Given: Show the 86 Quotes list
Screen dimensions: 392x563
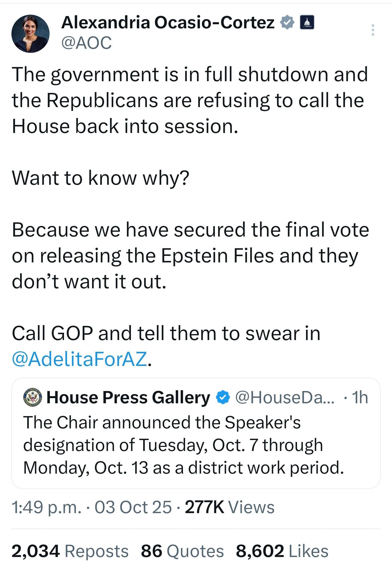Looking at the screenshot, I should pyautogui.click(x=182, y=551).
